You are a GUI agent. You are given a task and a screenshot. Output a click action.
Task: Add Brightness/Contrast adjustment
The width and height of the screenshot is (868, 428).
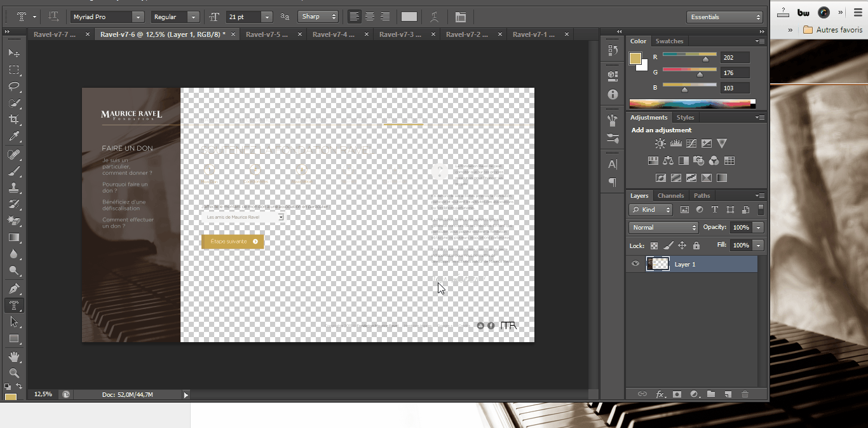pyautogui.click(x=660, y=144)
